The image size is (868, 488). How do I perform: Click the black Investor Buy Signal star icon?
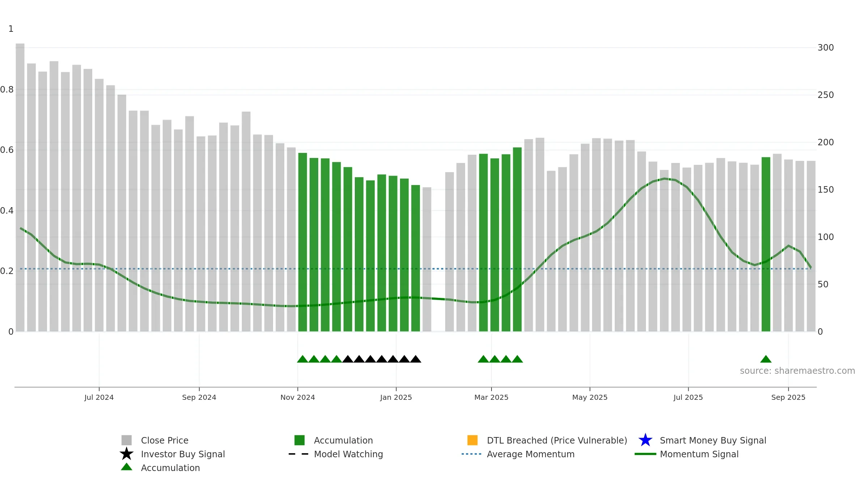[127, 454]
